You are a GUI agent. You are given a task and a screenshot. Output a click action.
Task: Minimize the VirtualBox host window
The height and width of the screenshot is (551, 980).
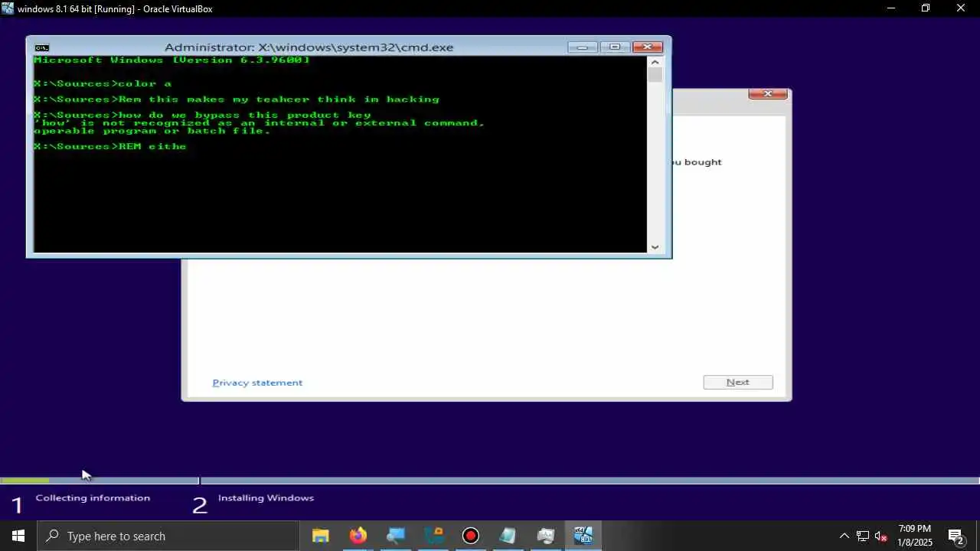[x=890, y=8]
